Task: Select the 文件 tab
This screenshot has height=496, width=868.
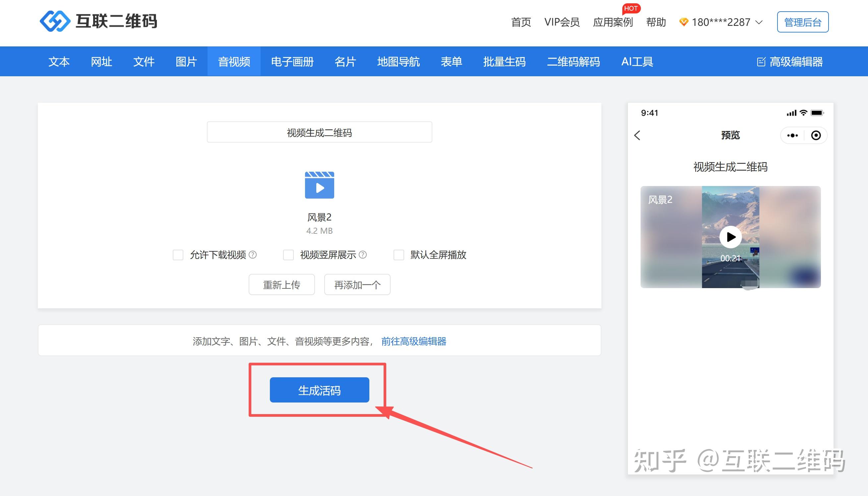Action: tap(144, 62)
